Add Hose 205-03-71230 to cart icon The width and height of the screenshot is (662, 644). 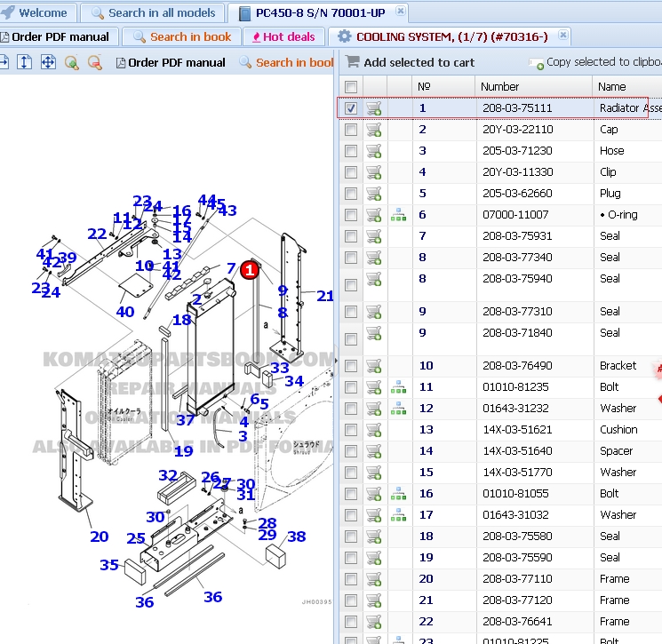(x=373, y=151)
